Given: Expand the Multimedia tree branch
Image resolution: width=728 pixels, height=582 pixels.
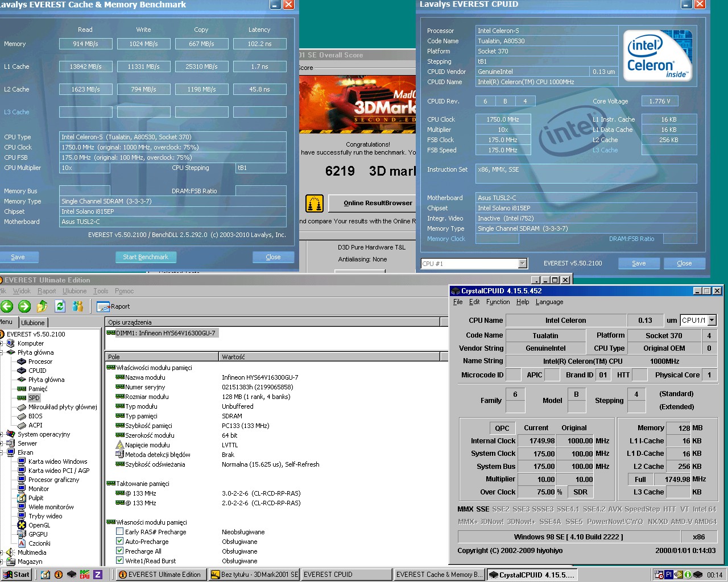Looking at the screenshot, I should click(1, 552).
